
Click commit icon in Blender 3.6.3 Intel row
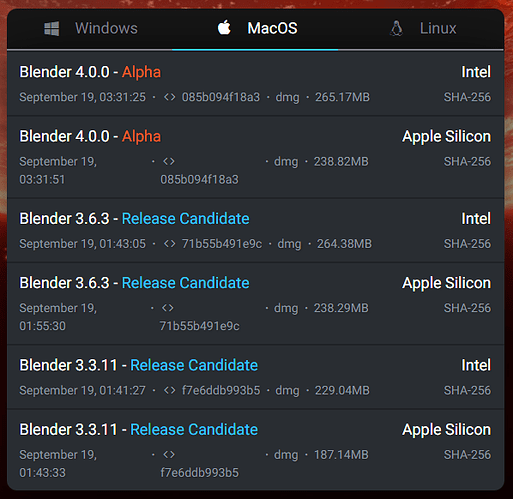pos(169,244)
